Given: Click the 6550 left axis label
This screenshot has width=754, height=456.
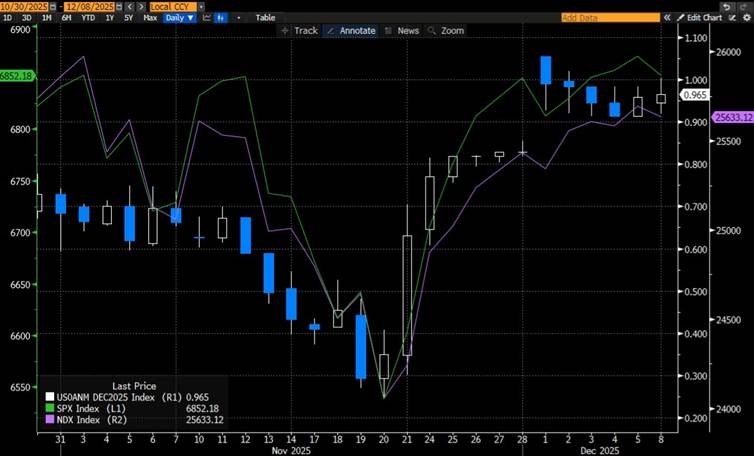Looking at the screenshot, I should (20, 387).
